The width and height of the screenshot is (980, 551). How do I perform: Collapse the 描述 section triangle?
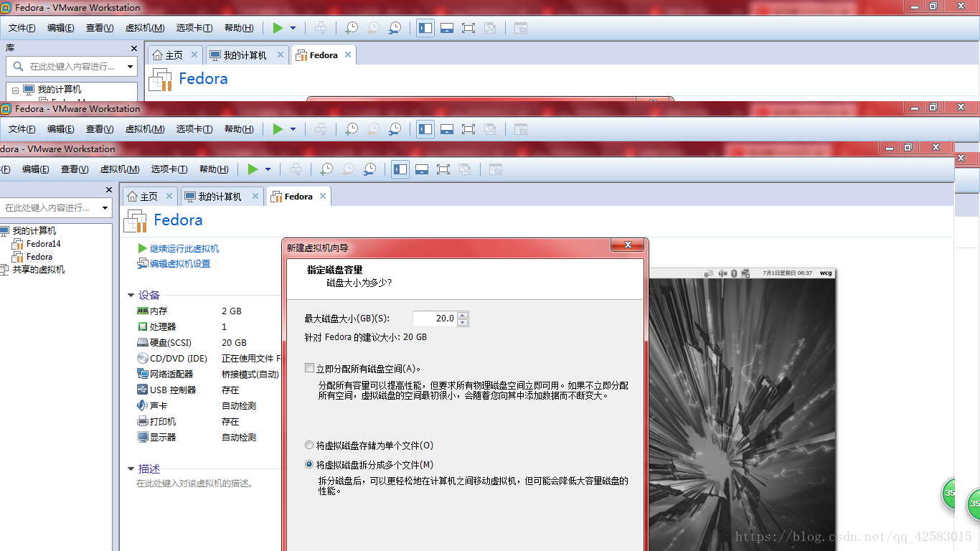tap(131, 468)
